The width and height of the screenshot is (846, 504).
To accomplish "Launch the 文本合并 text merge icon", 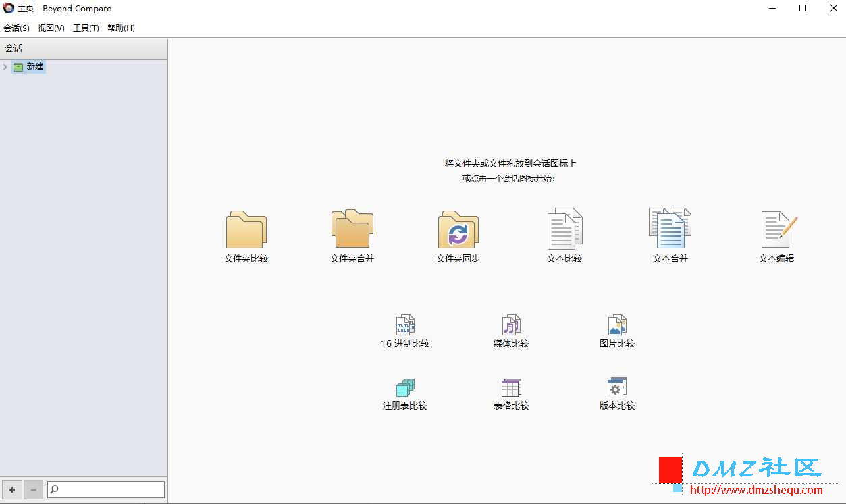I will [x=670, y=228].
